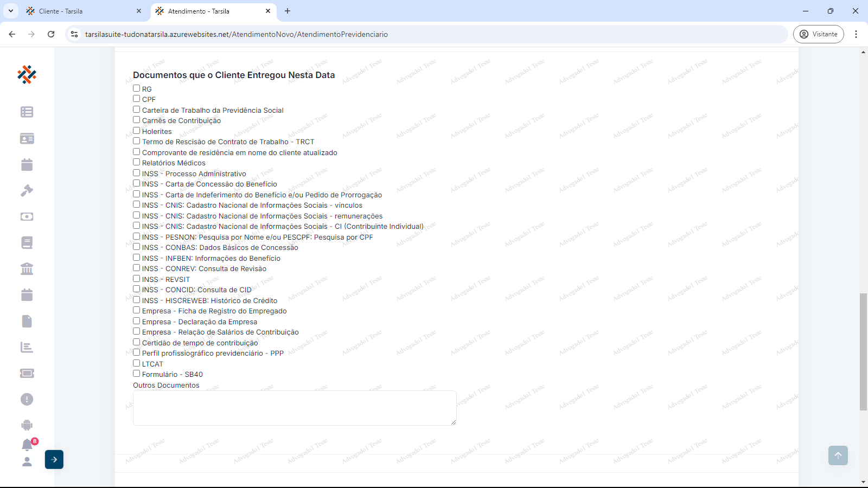Click the exclamation alert sidebar icon
The height and width of the screenshot is (488, 868).
pyautogui.click(x=27, y=399)
